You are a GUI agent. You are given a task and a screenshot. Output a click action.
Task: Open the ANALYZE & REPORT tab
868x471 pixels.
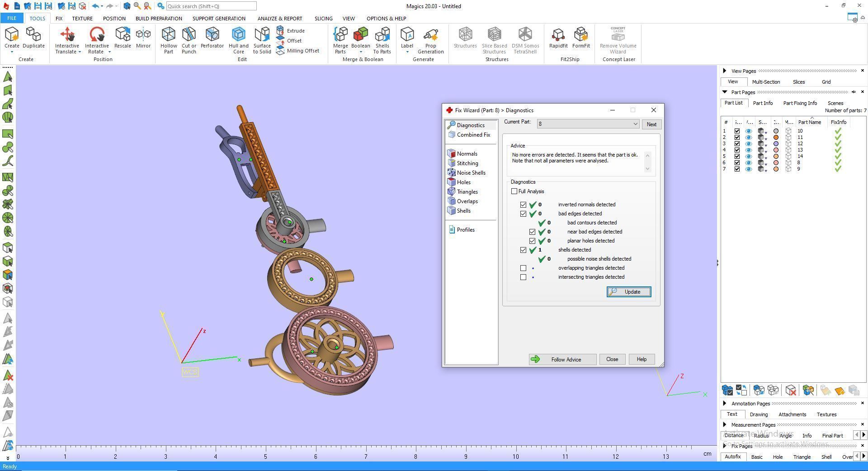280,19
